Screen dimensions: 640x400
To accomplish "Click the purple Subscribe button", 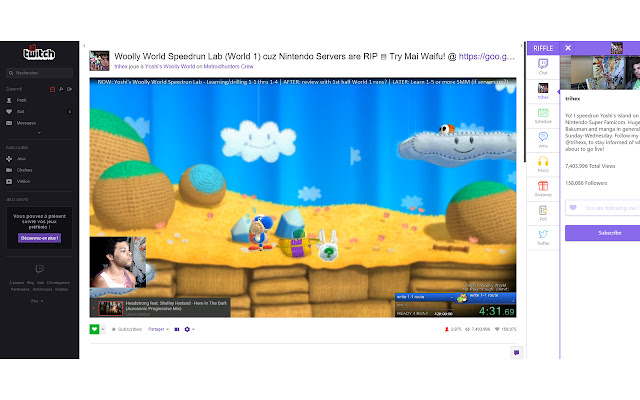I will click(602, 233).
